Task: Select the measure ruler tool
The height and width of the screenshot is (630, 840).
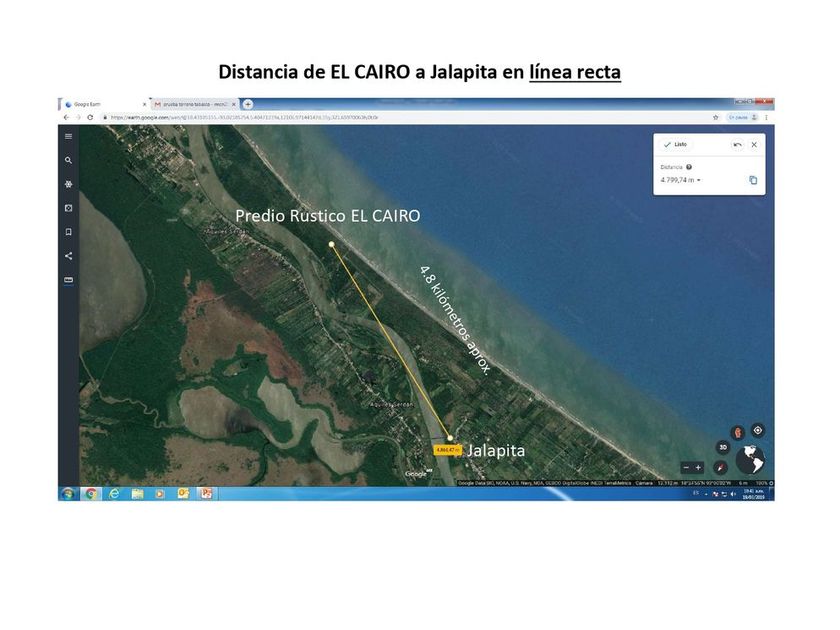Action: click(68, 280)
